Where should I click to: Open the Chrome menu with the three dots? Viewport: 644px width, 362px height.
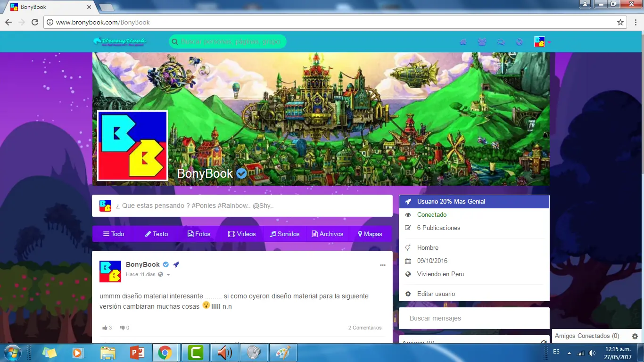636,22
